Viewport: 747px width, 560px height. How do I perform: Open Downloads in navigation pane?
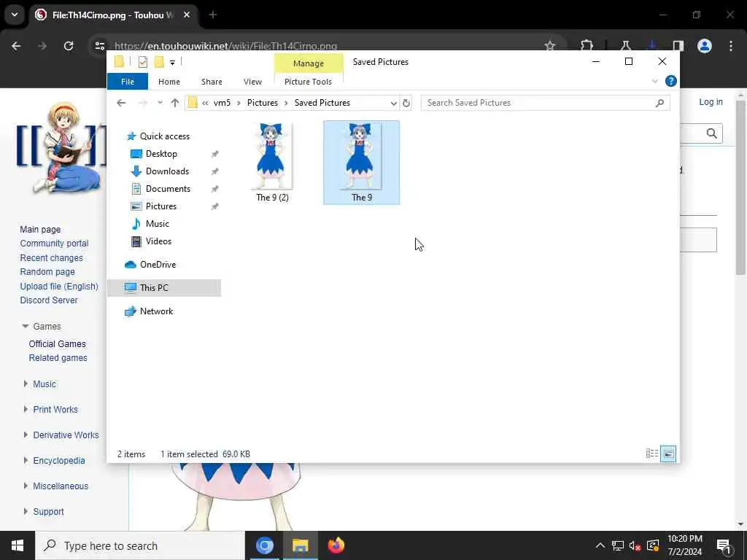click(x=167, y=171)
